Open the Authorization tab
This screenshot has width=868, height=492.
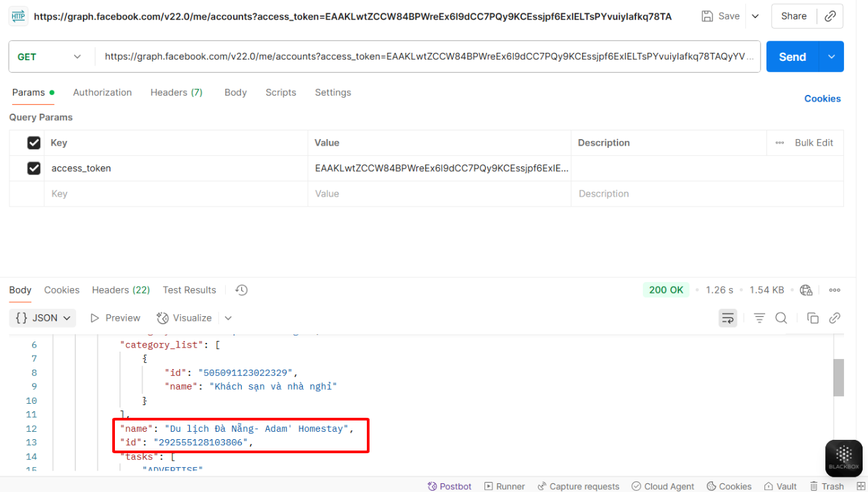(102, 92)
